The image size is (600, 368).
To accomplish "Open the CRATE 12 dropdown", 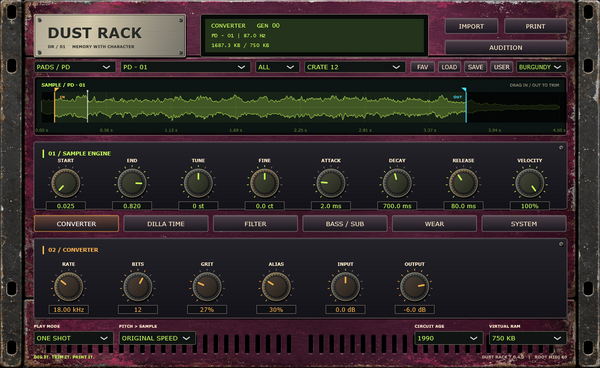I will [354, 67].
